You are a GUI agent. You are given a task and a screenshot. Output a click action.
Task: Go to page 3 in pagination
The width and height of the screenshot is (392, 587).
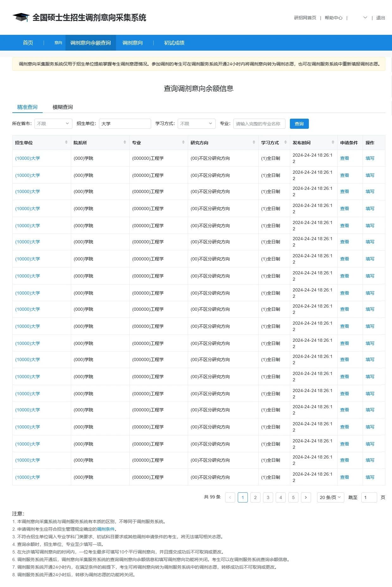268,497
